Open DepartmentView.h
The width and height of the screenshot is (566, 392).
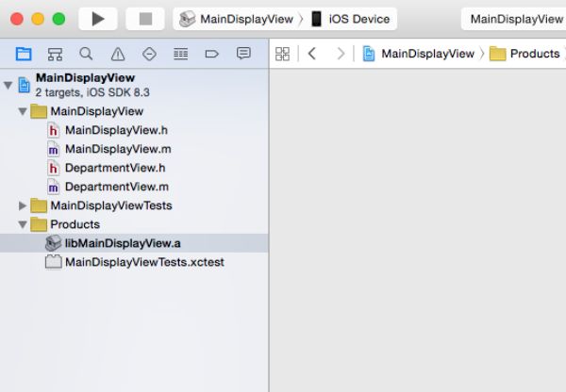point(134,168)
